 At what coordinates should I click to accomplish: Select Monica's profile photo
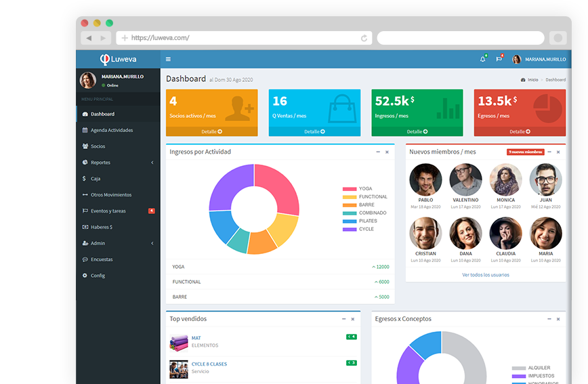(506, 179)
